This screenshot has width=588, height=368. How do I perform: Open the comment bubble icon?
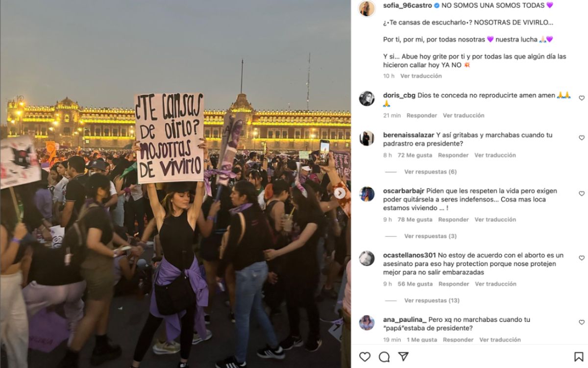click(384, 357)
